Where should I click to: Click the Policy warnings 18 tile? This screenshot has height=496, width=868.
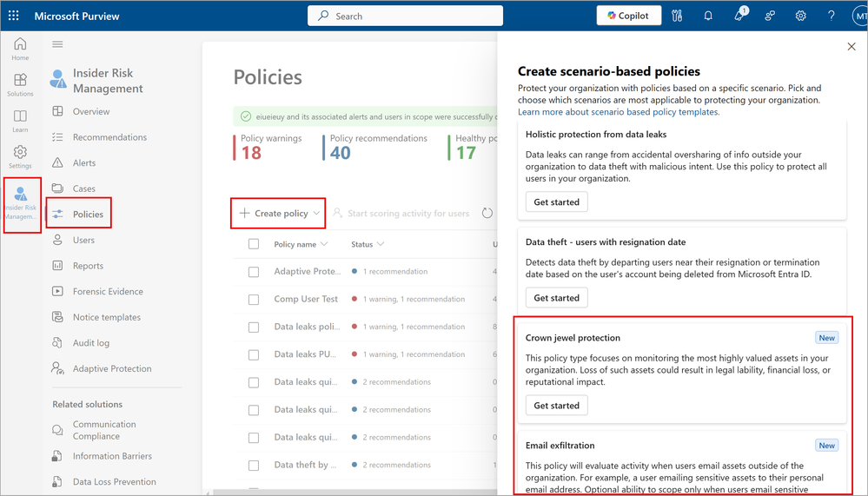click(268, 148)
